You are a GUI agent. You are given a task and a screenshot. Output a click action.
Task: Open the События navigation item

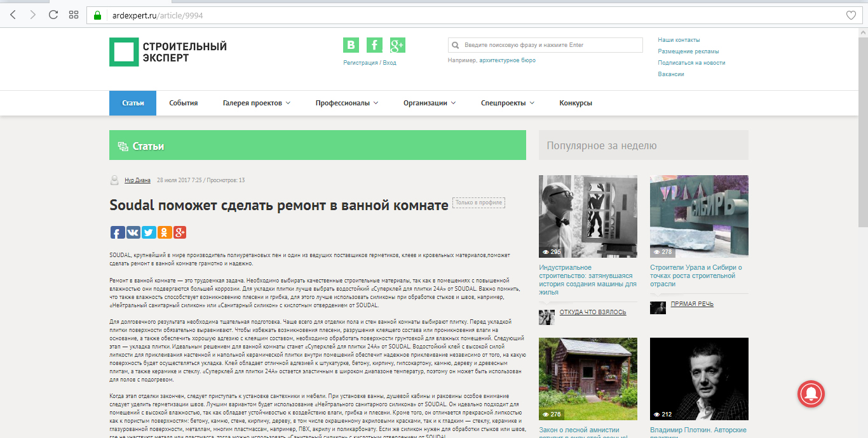click(183, 103)
